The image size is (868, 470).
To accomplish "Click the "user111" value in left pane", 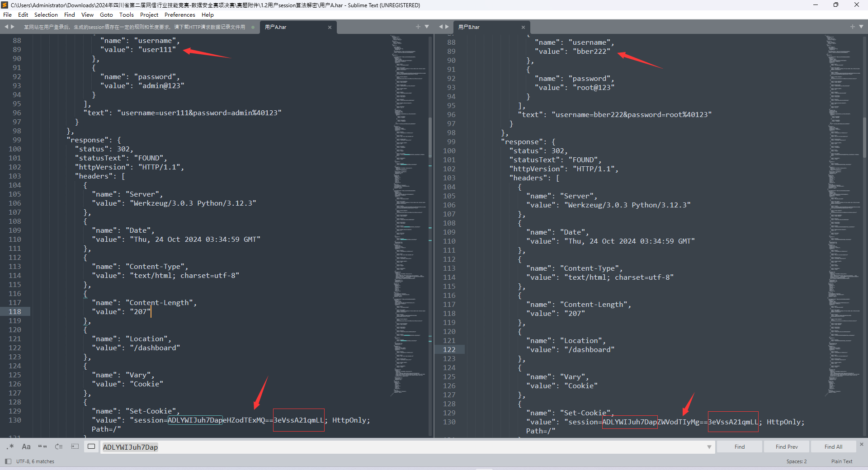I will tap(157, 50).
